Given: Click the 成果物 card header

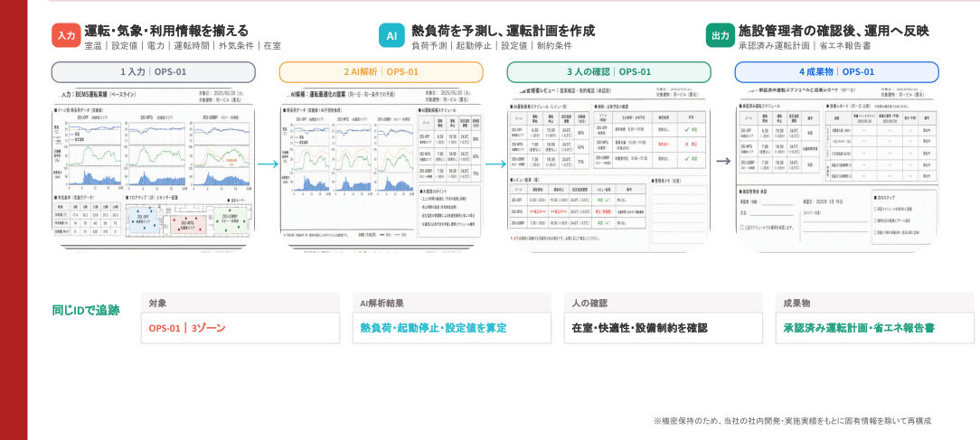Looking at the screenshot, I should point(875,304).
